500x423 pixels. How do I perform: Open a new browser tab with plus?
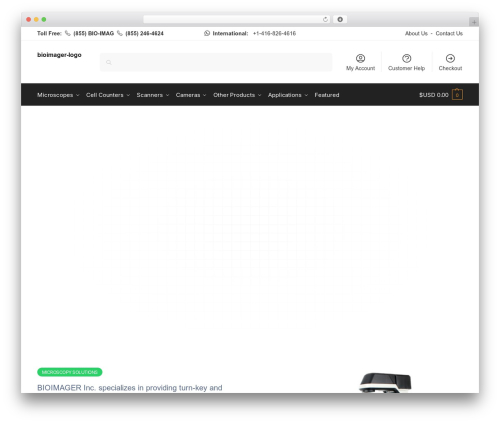[474, 22]
